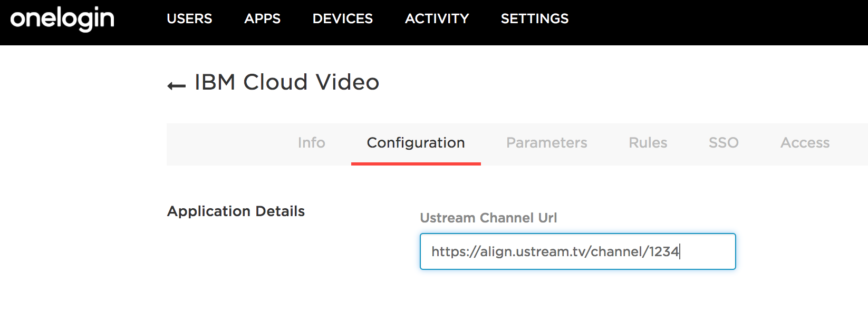Image resolution: width=868 pixels, height=311 pixels.
Task: Click the onelogin logo
Action: (x=62, y=19)
